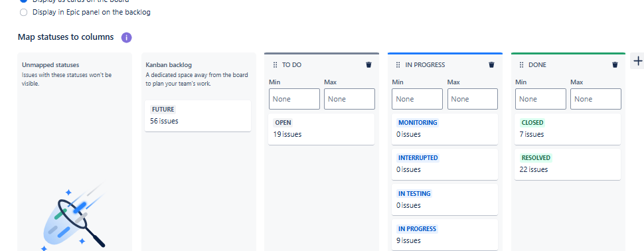This screenshot has width=644, height=251.
Task: Select Display in Epic panel on the backlog
Action: tap(24, 13)
